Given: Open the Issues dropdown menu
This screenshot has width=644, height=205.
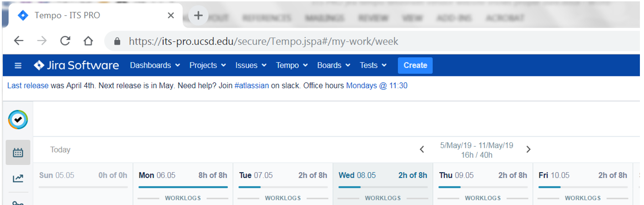Looking at the screenshot, I should (251, 65).
